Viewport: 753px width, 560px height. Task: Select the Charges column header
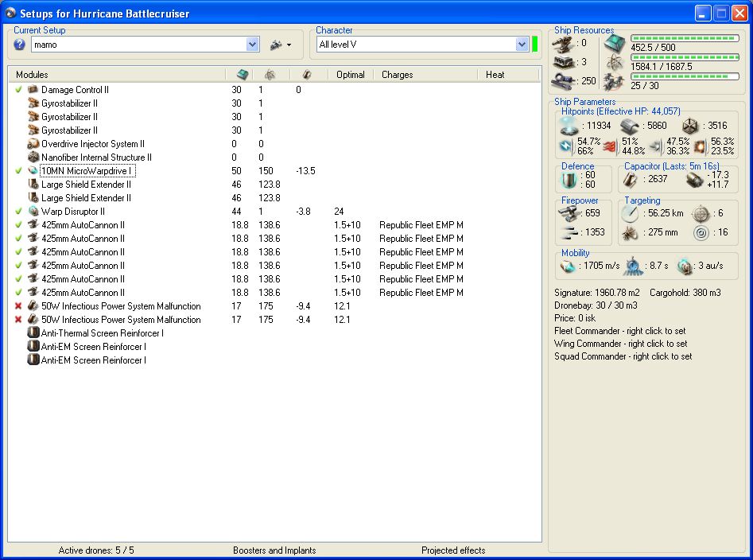pyautogui.click(x=397, y=75)
